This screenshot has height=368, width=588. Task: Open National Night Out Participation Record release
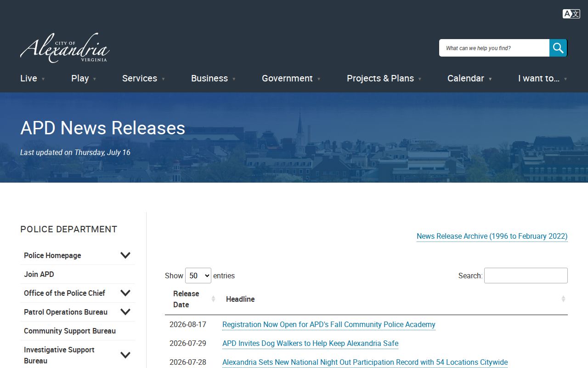point(365,362)
